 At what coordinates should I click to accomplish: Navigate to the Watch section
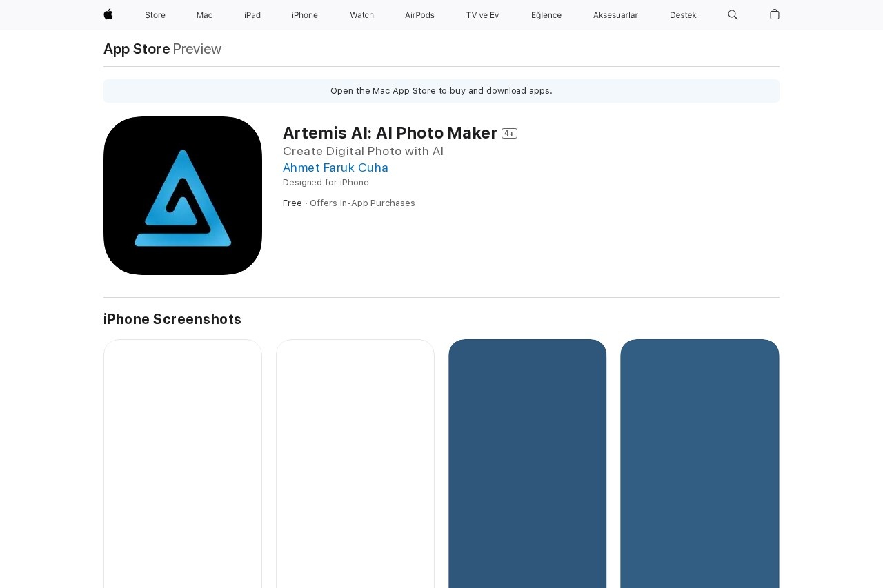(x=361, y=15)
